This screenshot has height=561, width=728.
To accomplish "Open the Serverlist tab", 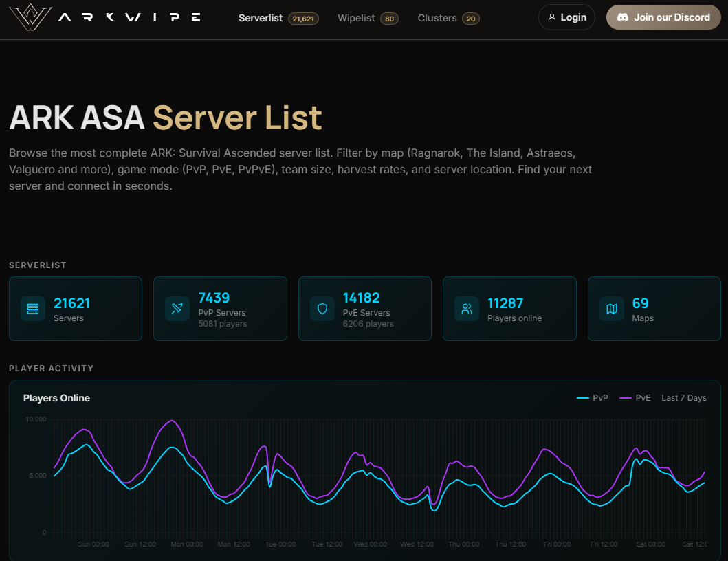I will (261, 18).
